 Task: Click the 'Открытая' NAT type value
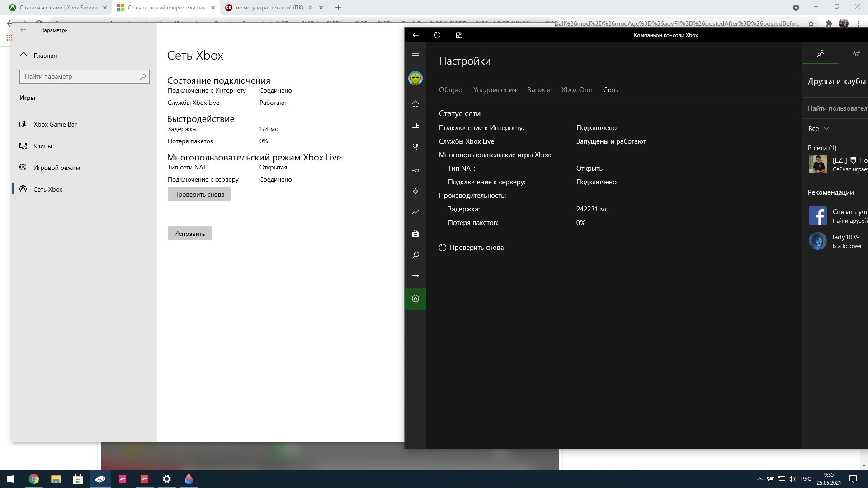(273, 167)
